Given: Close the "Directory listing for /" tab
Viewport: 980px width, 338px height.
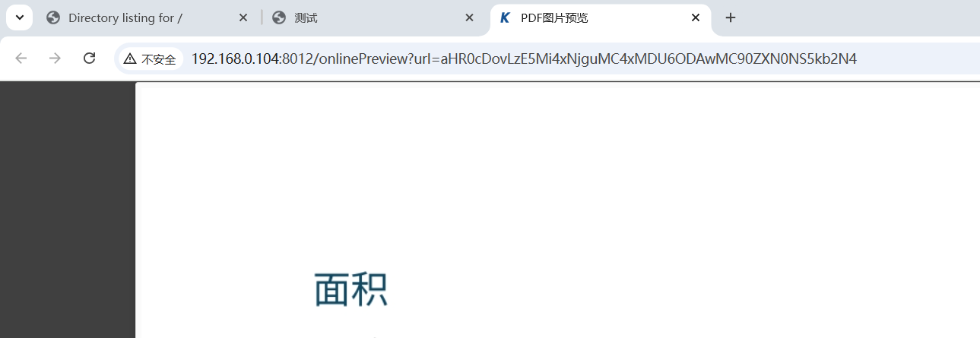Looking at the screenshot, I should [243, 17].
